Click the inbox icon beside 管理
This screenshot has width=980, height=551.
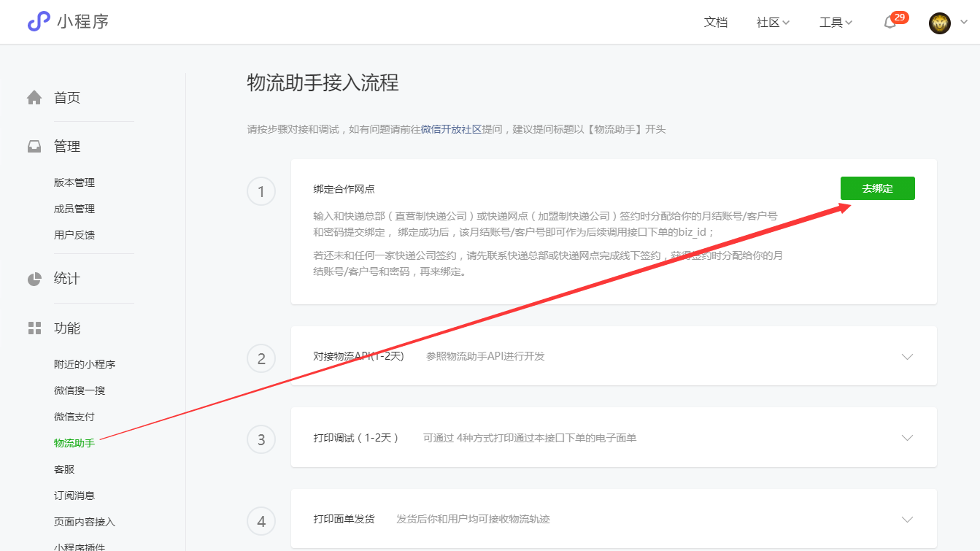(34, 147)
